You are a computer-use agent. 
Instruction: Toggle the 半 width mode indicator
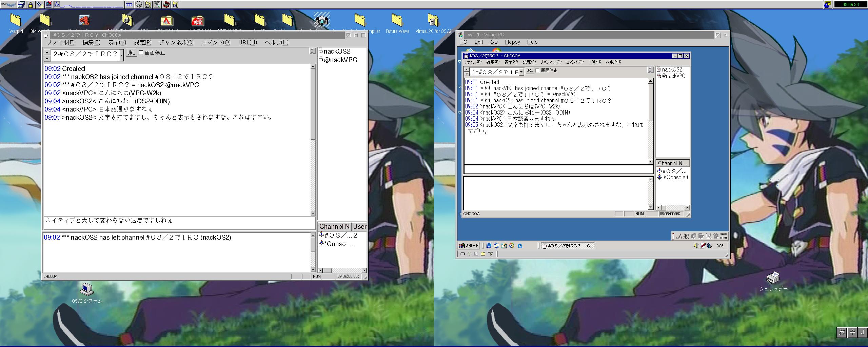(852, 332)
